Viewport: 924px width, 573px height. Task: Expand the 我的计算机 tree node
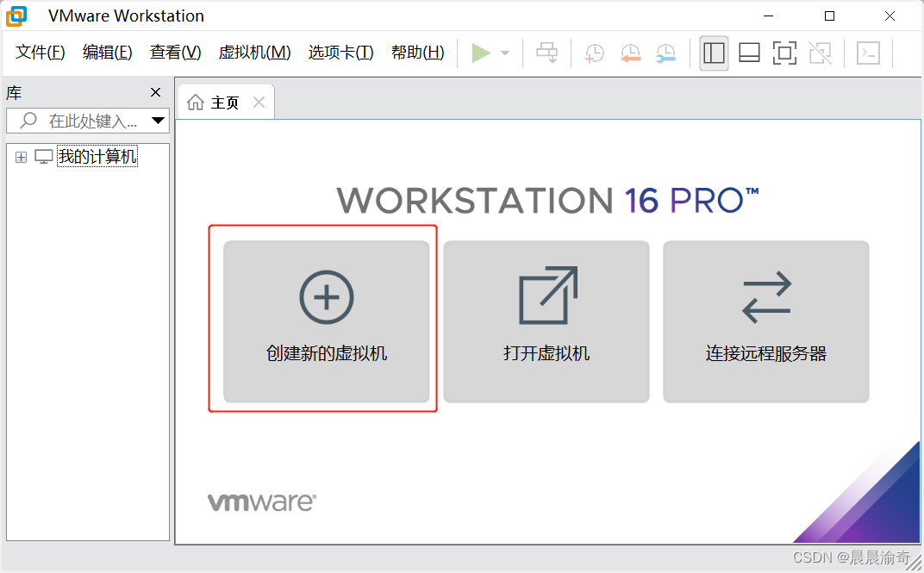22,157
